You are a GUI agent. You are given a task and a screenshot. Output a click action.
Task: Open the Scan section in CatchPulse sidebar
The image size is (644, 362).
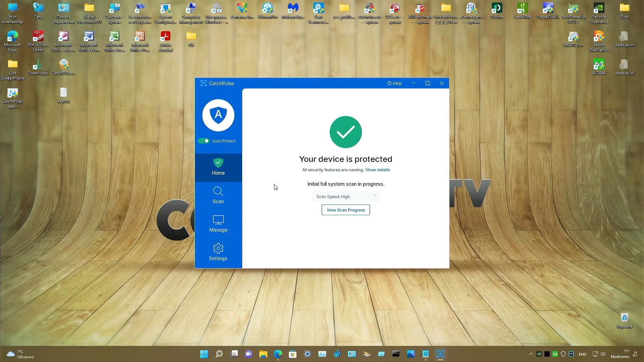click(218, 195)
